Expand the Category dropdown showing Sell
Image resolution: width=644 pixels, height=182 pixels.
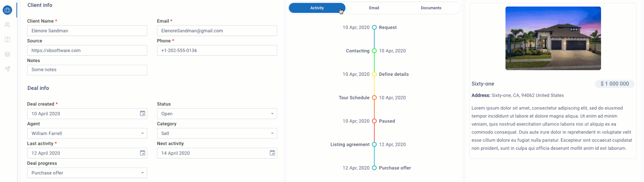[217, 133]
